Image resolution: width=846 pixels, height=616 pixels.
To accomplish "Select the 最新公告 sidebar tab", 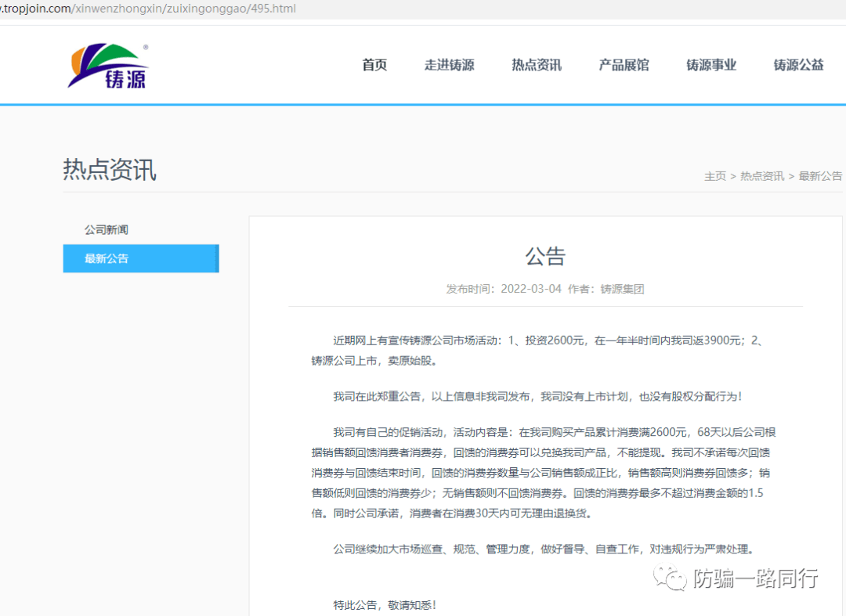I will tap(141, 258).
